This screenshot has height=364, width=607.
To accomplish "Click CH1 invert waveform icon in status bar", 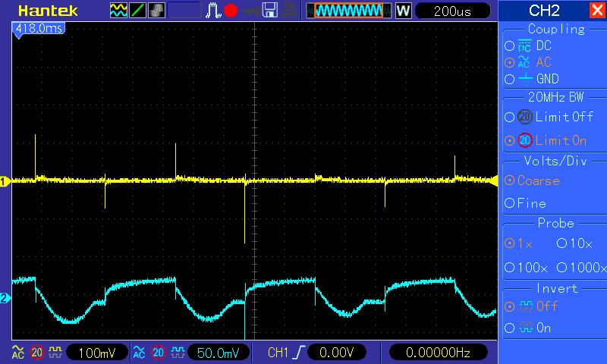I will coord(55,353).
